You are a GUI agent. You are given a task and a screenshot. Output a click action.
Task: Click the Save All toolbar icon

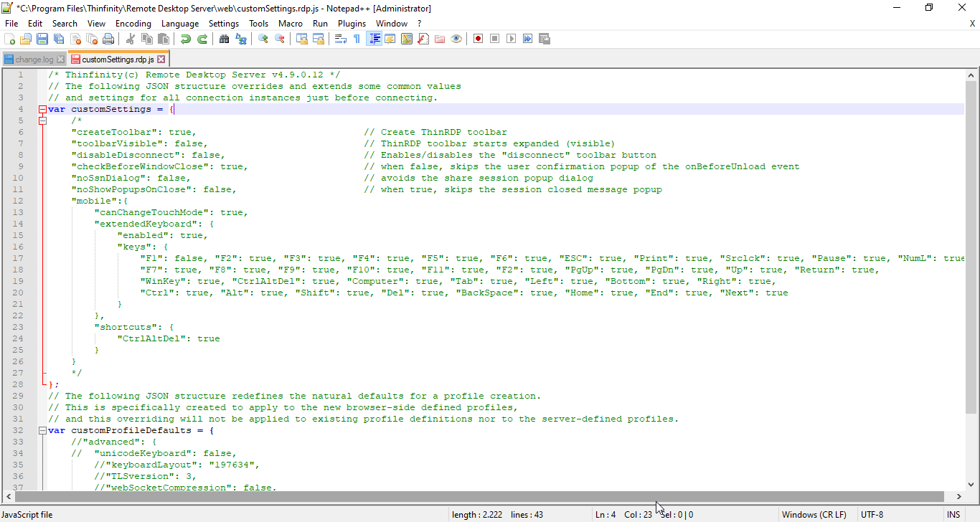coord(59,39)
